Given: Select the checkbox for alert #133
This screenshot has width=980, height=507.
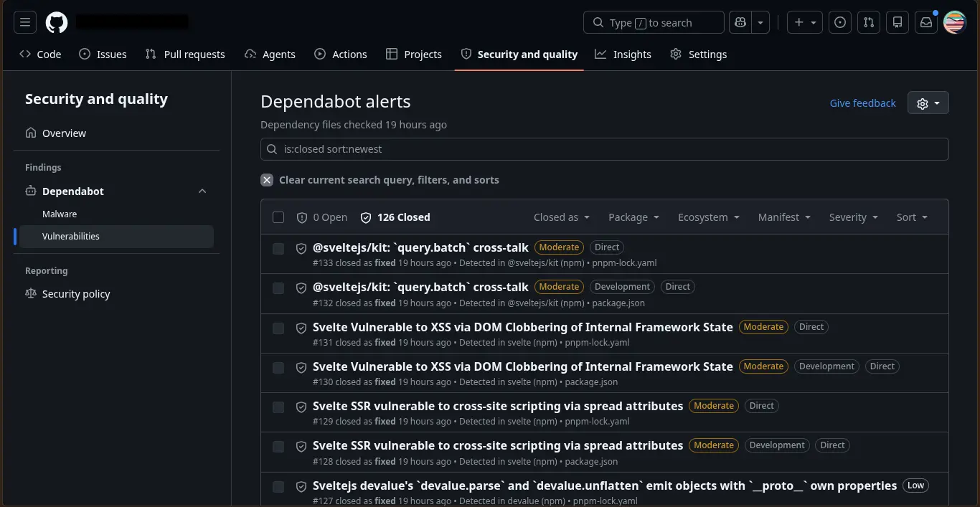Looking at the screenshot, I should (x=278, y=248).
